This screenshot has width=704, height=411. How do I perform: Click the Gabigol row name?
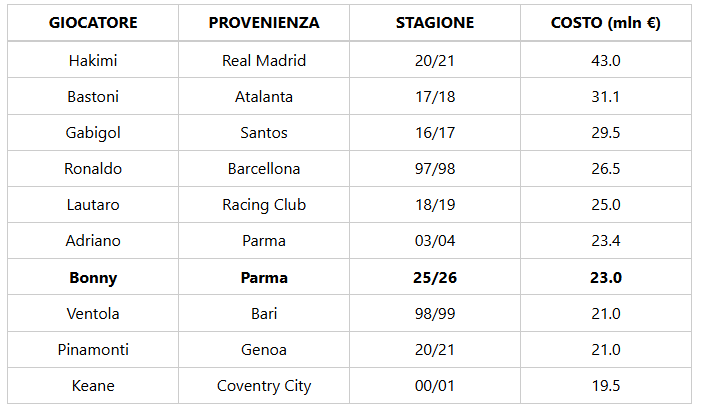click(x=93, y=133)
